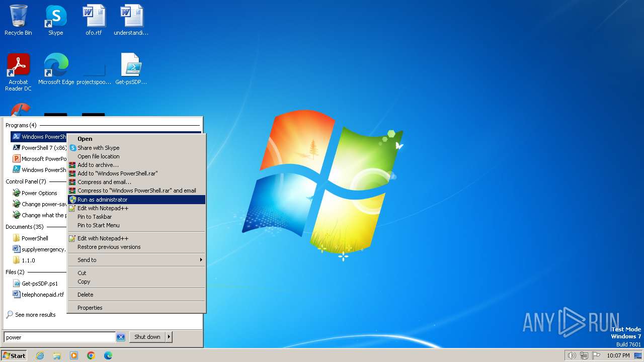
Task: Click the volume speaker tray icon
Action: [x=572, y=355]
